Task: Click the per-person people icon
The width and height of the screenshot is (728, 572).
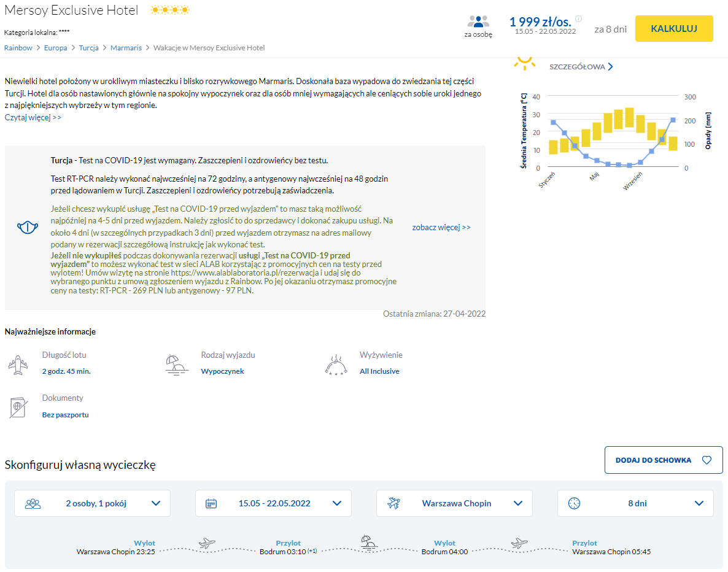Action: (478, 22)
